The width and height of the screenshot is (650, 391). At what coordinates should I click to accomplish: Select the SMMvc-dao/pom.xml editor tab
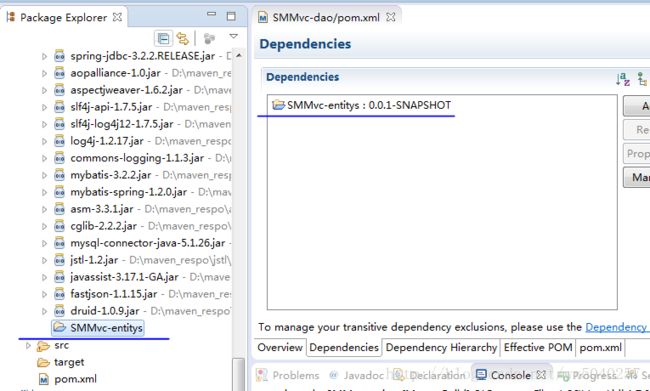click(x=327, y=17)
